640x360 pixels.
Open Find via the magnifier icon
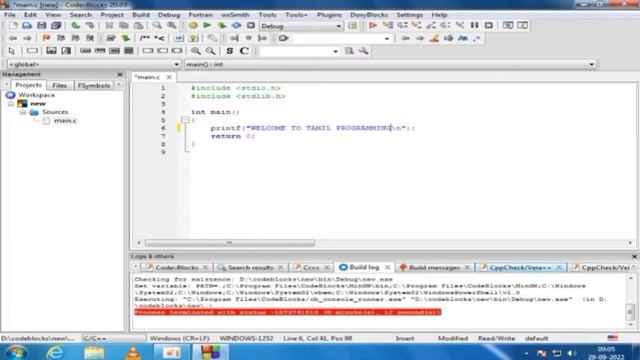157,26
